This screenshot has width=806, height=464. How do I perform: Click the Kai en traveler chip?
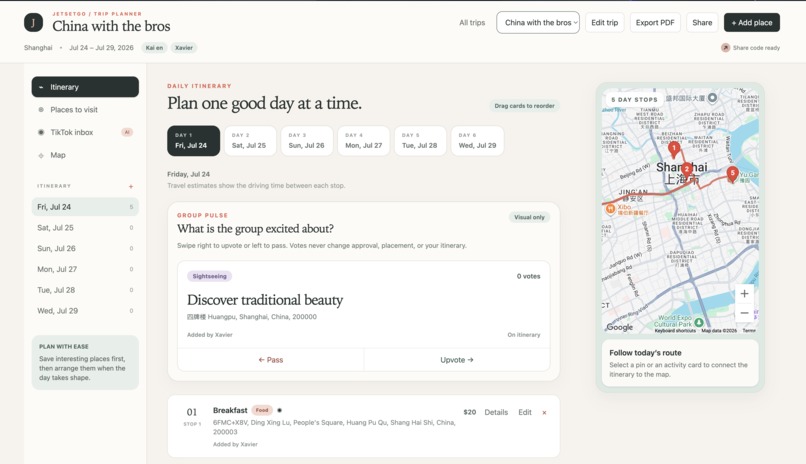click(x=154, y=48)
